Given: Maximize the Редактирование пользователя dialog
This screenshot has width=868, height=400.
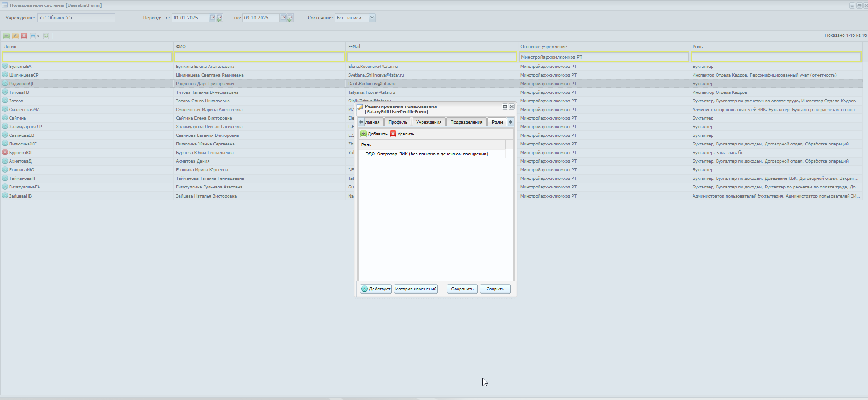Looking at the screenshot, I should click(504, 106).
